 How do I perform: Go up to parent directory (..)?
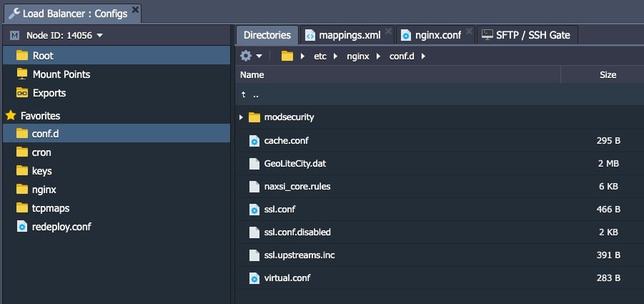[440, 94]
